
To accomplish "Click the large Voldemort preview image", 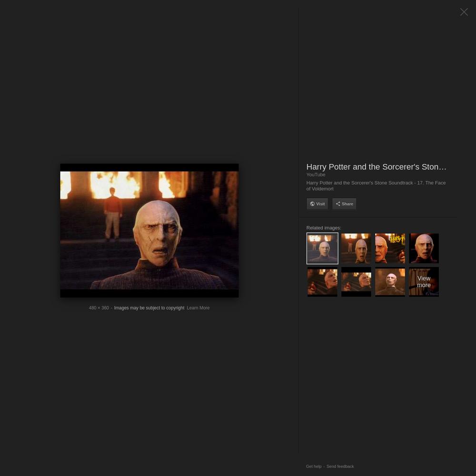I will (x=149, y=230).
